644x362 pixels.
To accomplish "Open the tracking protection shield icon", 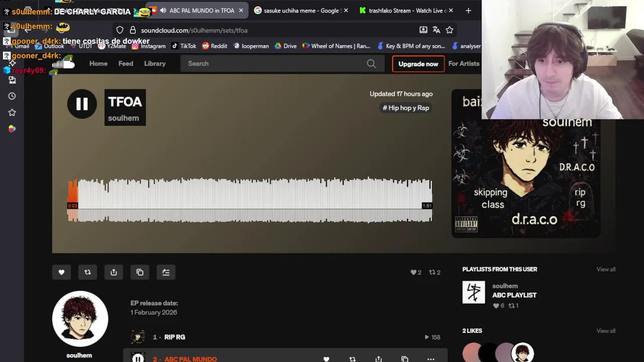I will pos(120,30).
